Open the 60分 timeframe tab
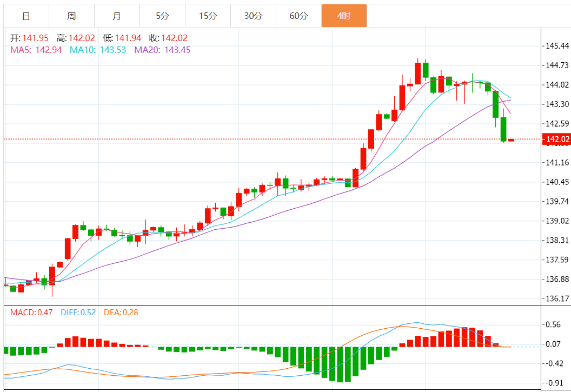571x392 pixels. [x=298, y=16]
